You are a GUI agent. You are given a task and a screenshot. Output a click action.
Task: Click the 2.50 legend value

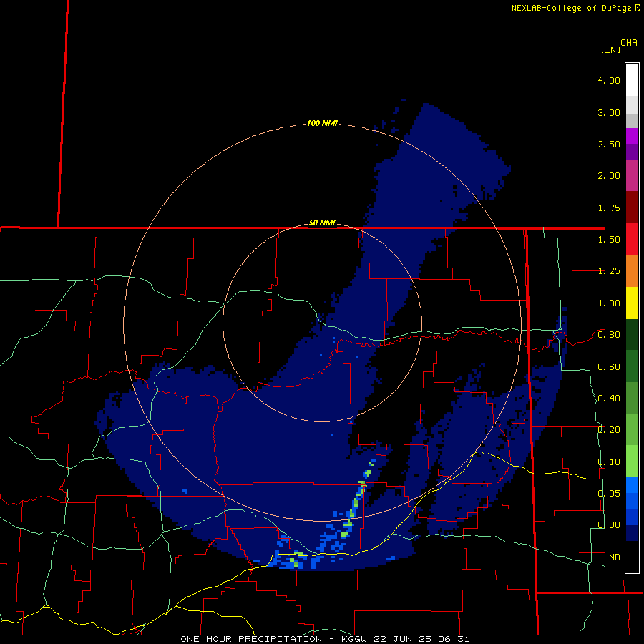pos(609,144)
